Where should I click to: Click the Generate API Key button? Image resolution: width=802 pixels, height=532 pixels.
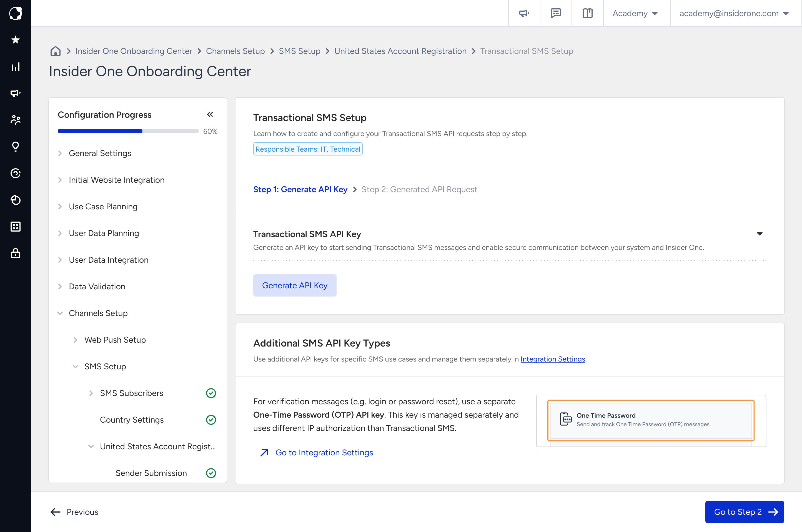[295, 285]
